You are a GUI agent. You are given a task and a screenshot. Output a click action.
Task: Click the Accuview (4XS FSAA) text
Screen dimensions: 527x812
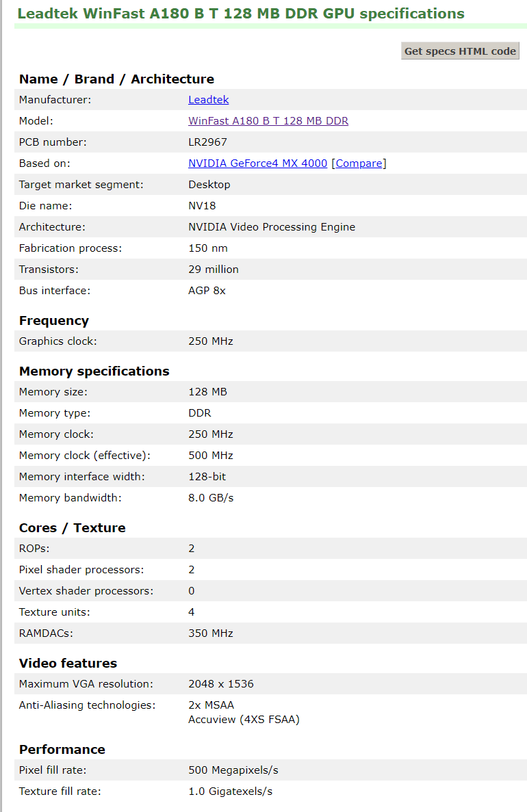click(x=244, y=720)
